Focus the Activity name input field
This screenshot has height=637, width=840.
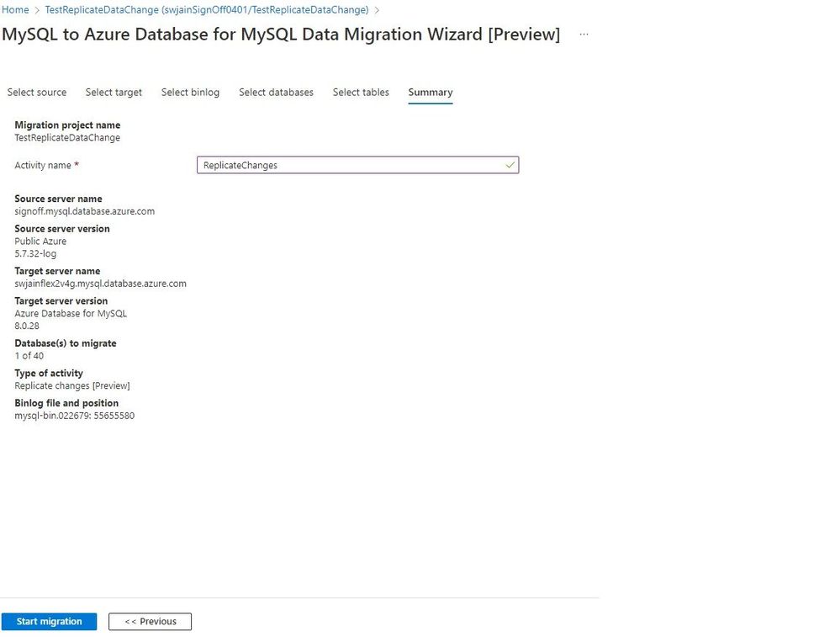(358, 165)
